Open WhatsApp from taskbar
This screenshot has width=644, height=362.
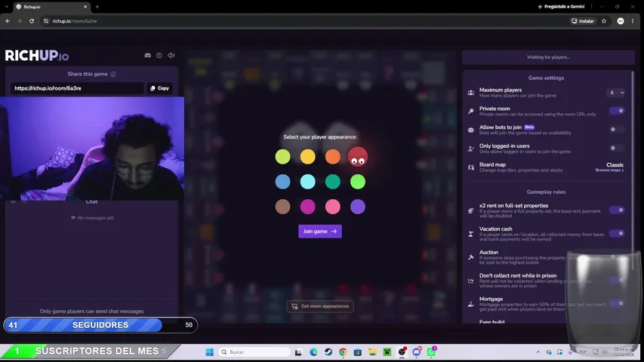(431, 352)
